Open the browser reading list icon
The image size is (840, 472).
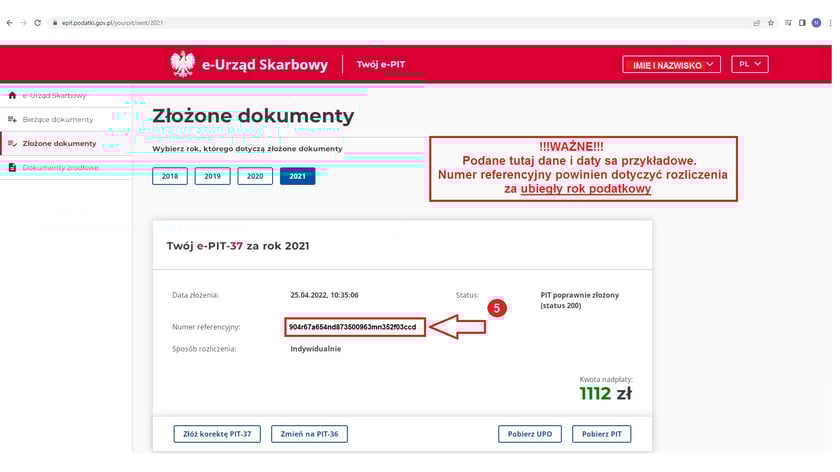788,23
